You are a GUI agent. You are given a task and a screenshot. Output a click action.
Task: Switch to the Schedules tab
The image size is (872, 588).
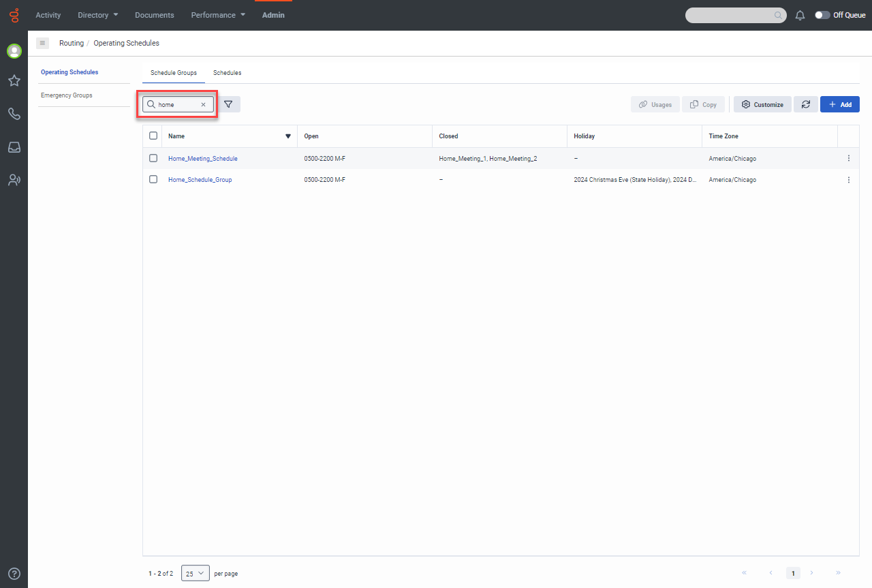227,73
